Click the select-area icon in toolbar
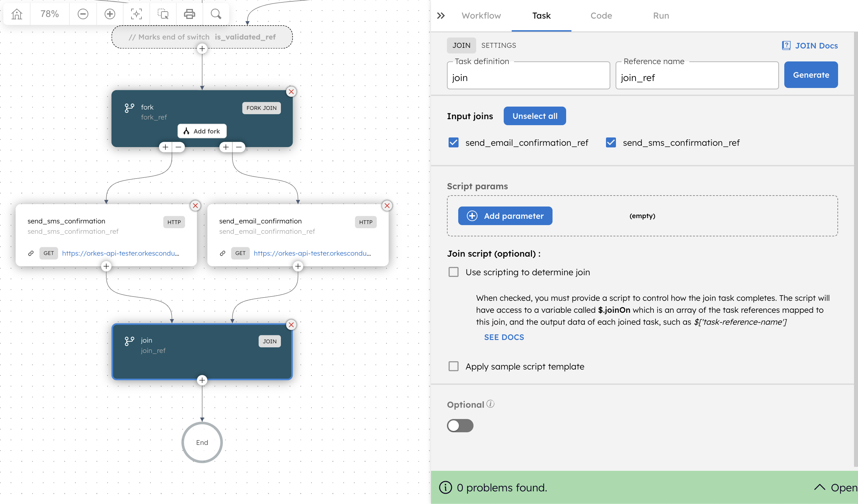Viewport: 858px width, 504px height. (163, 14)
